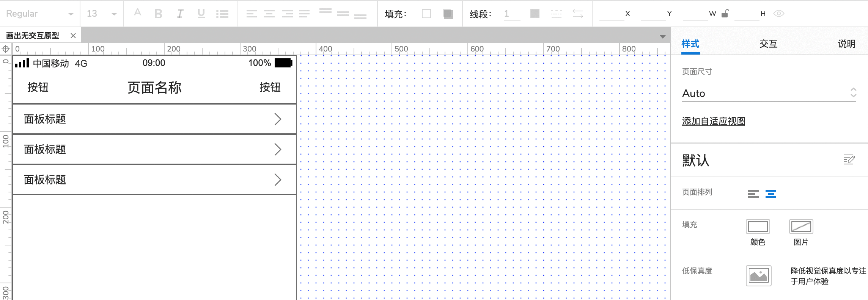Screen dimensions: 868x300
Task: Edit the 默认 page style icon
Action: coord(849,159)
